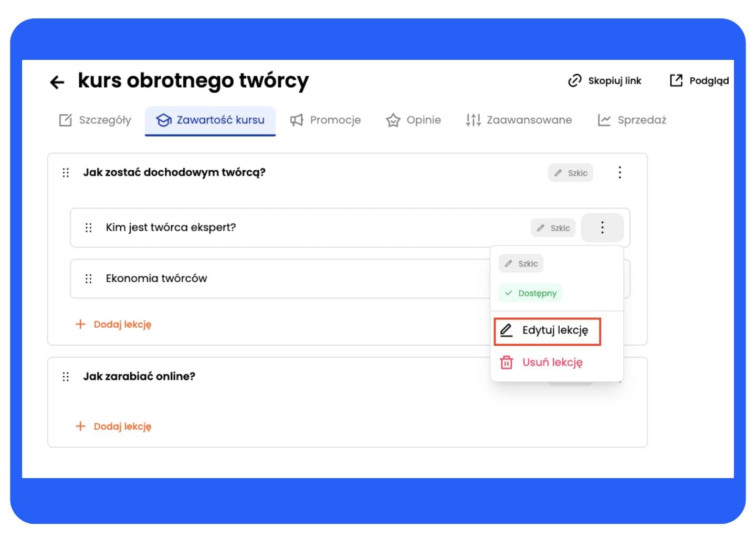Go back using the left arrow icon

(57, 82)
